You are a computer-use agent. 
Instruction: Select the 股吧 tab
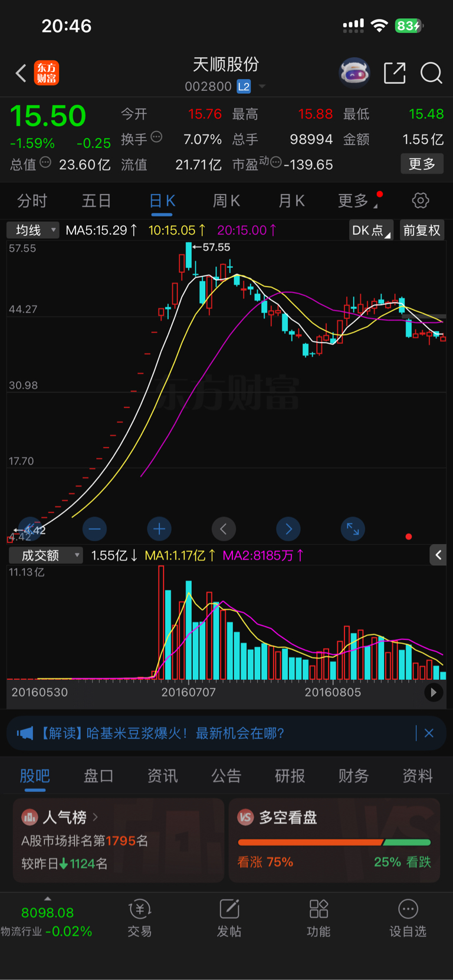coord(35,776)
